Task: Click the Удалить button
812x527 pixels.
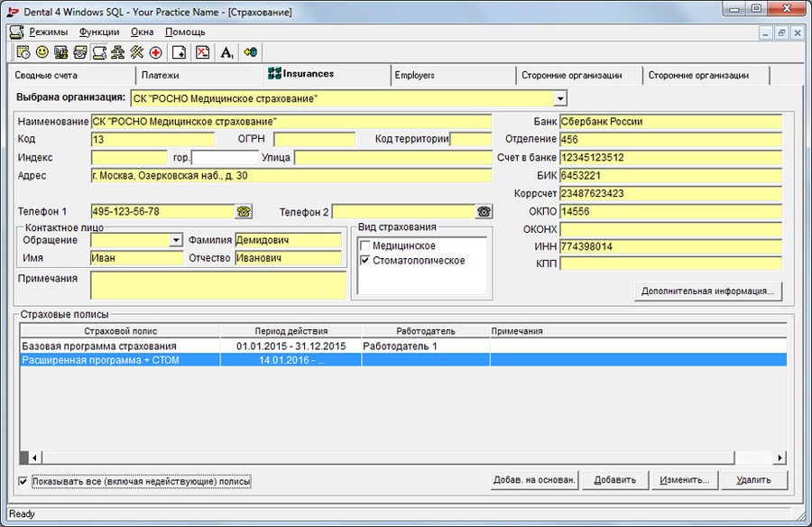Action: 754,480
